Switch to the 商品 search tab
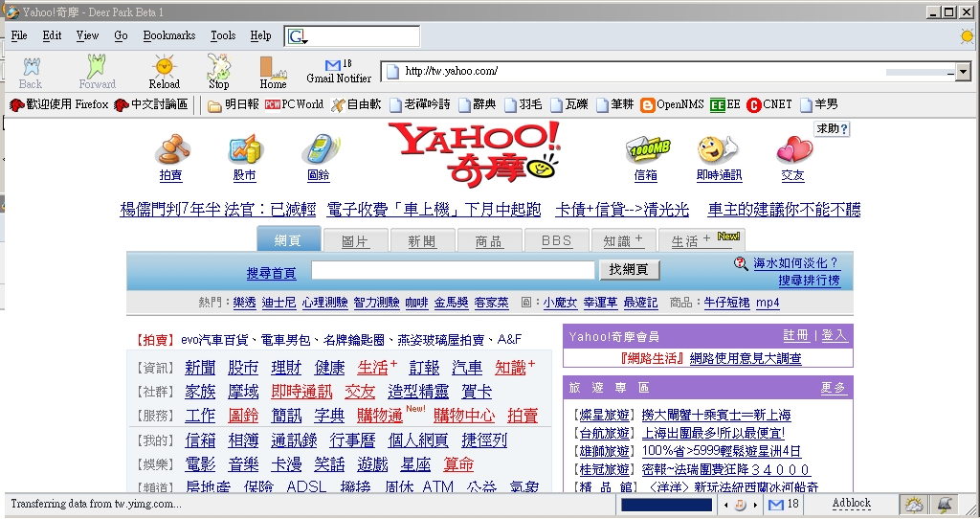 pyautogui.click(x=489, y=240)
